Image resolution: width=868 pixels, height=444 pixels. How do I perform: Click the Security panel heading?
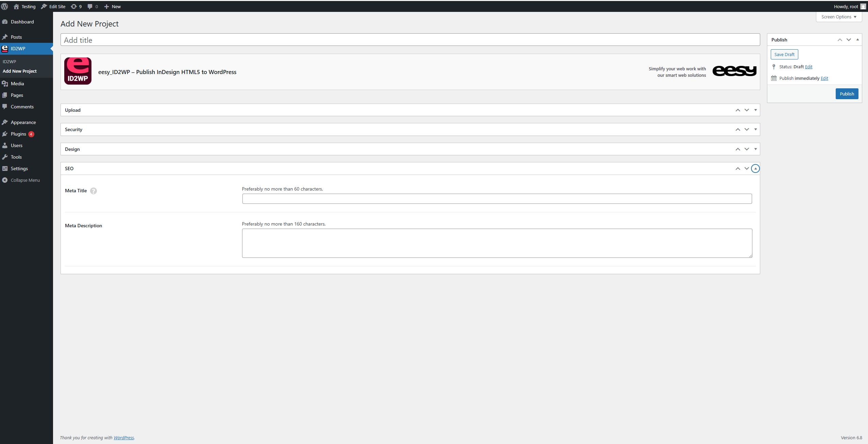pos(73,129)
